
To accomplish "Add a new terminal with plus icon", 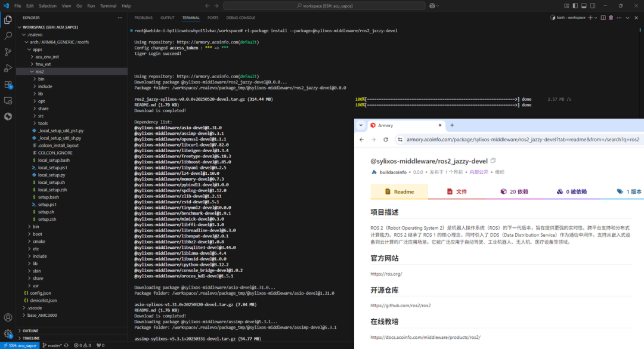I will 590,18.
